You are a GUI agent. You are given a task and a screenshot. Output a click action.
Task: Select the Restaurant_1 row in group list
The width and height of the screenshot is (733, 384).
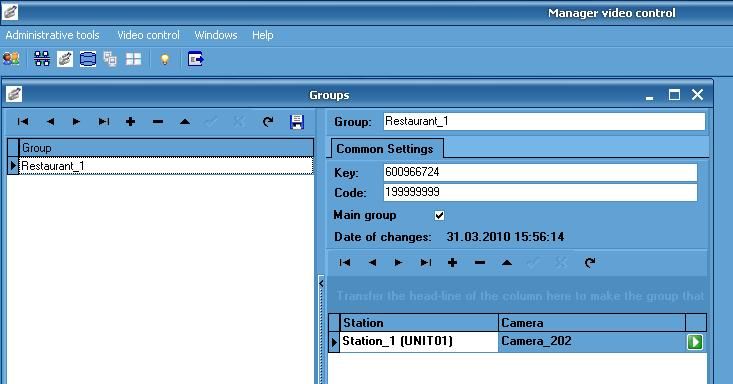click(x=166, y=166)
